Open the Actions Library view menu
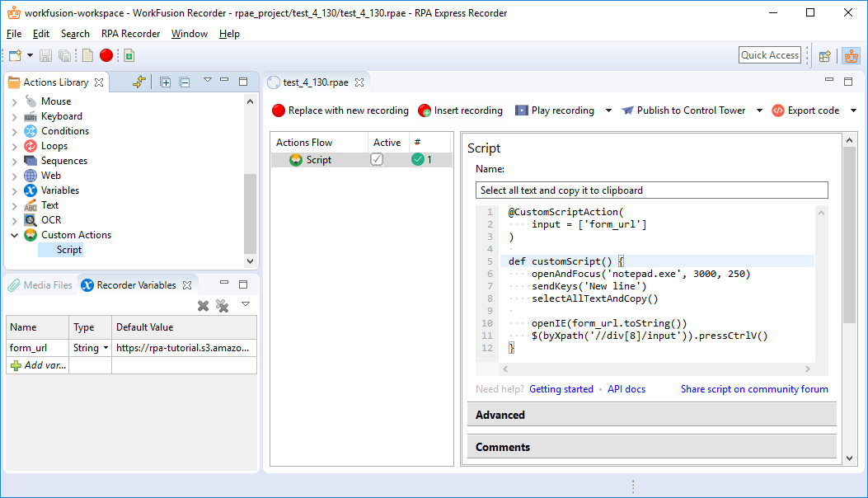Viewport: 868px width, 498px height. pyautogui.click(x=208, y=80)
